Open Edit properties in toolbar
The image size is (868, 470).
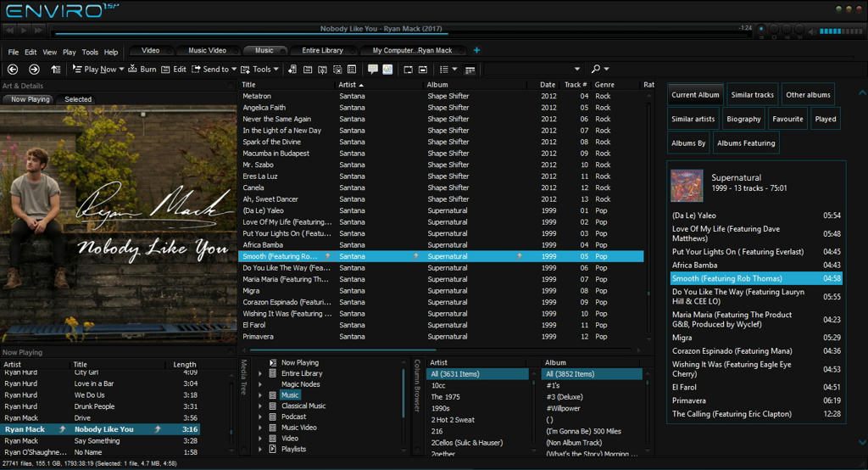tap(174, 70)
